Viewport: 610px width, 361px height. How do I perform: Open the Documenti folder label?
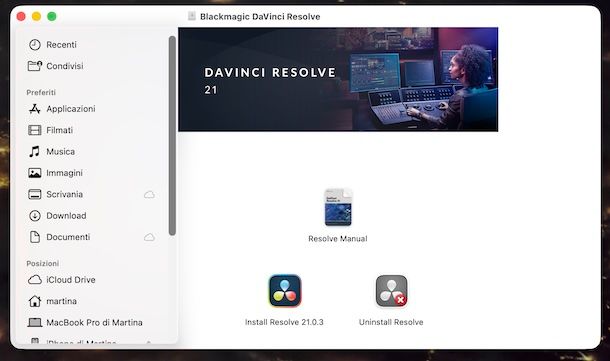(68, 237)
